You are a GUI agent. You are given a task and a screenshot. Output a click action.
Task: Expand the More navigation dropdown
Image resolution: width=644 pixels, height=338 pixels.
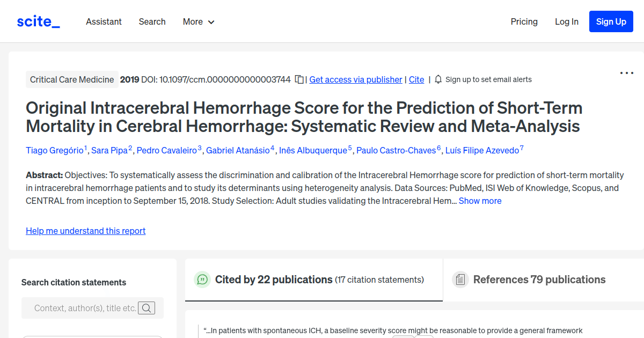(x=198, y=21)
